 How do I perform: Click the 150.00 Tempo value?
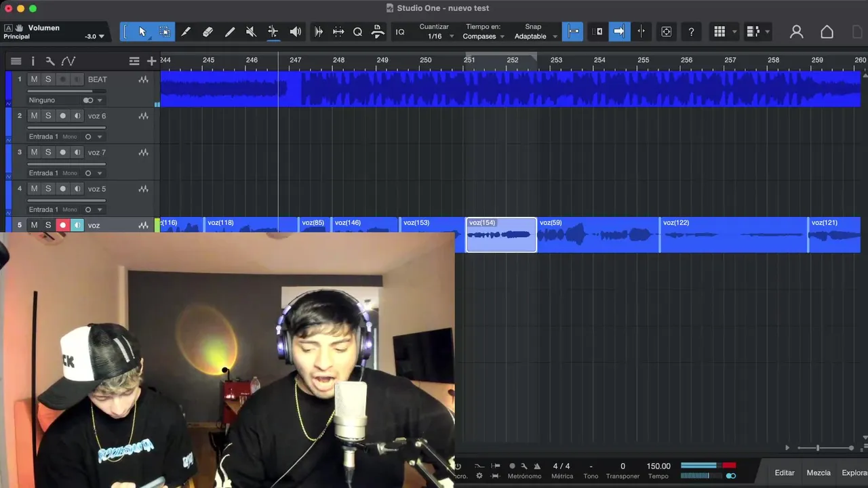(x=658, y=466)
